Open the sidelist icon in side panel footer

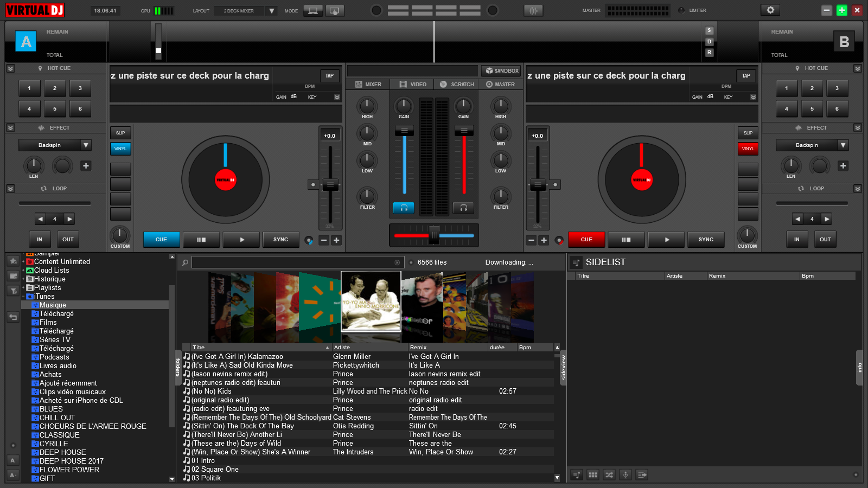click(x=577, y=475)
